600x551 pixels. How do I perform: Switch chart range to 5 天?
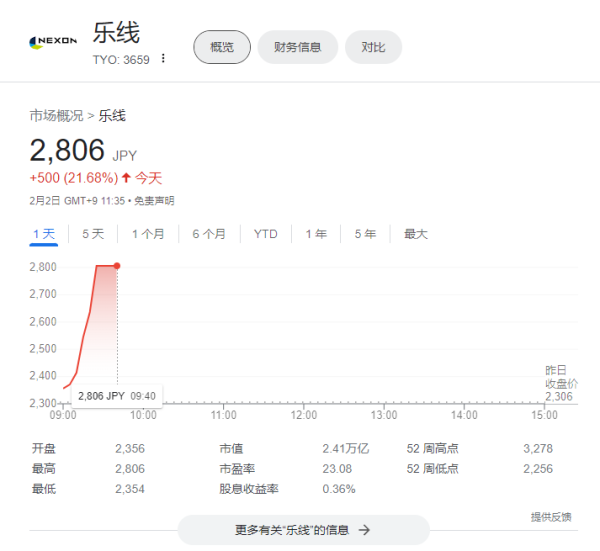tap(93, 234)
